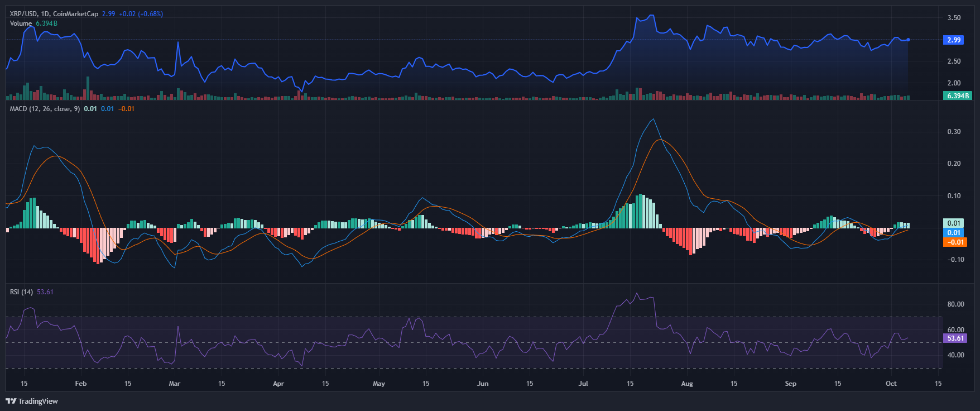Viewport: 980px width, 411px height.
Task: Click the May label on time axis
Action: (379, 384)
